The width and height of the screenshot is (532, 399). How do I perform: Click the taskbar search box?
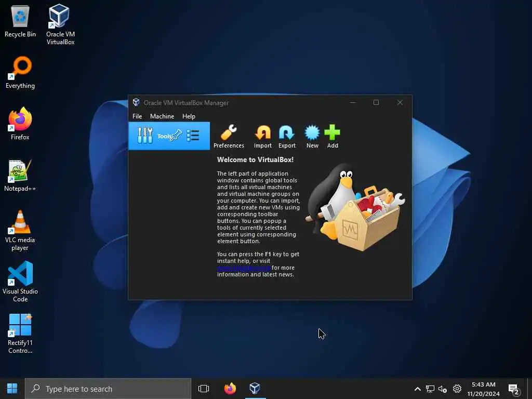pos(108,389)
